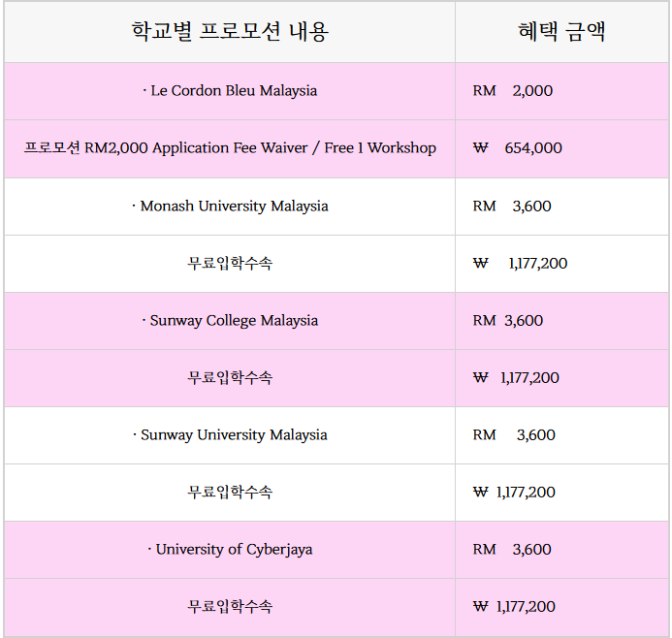672x638 pixels.
Task: Click the '학교별 프로모션 내용' column header
Action: click(x=230, y=32)
